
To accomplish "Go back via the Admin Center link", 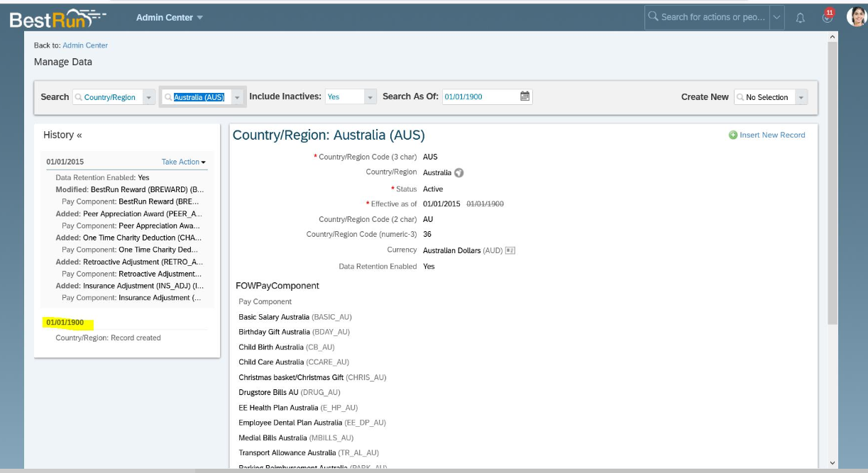I will (x=85, y=45).
